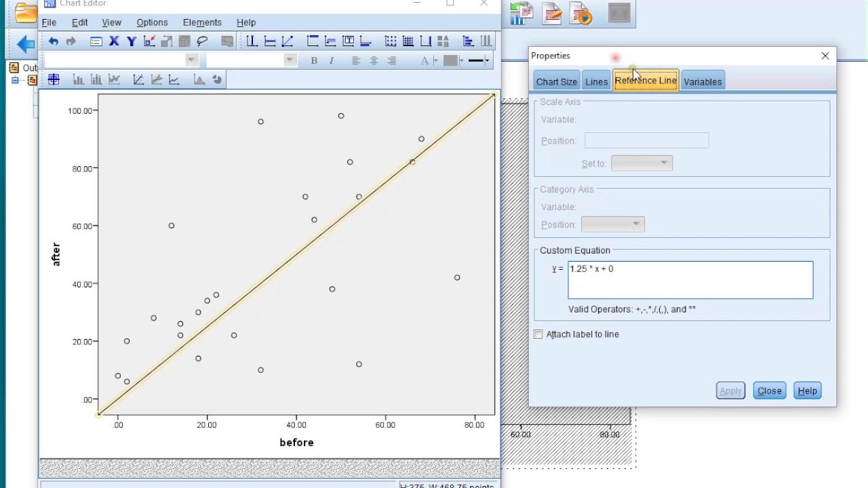Open the File menu

click(49, 22)
